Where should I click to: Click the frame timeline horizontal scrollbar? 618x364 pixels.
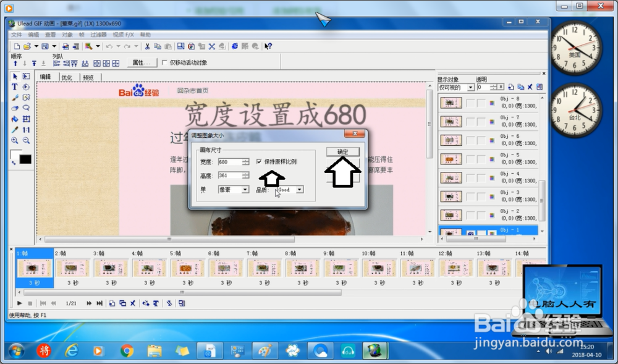click(x=182, y=293)
